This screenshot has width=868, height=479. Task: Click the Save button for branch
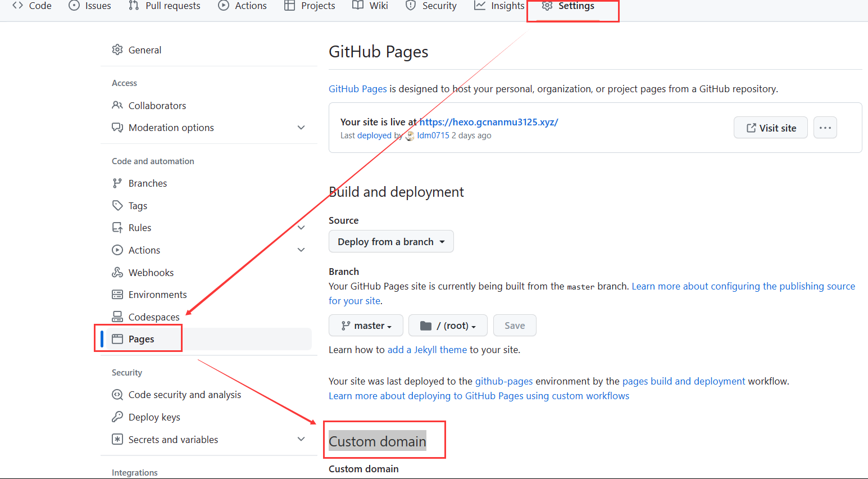pyautogui.click(x=515, y=326)
